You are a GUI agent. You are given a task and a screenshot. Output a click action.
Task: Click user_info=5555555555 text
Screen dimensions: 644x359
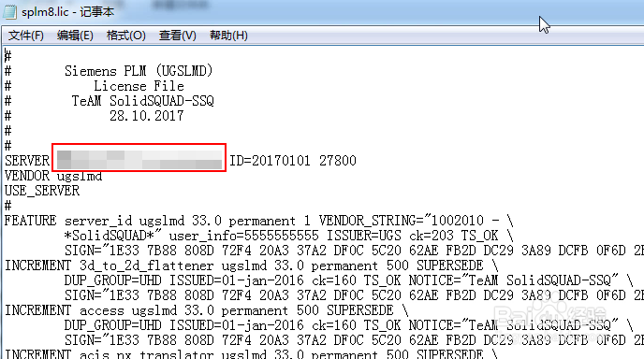(x=244, y=236)
